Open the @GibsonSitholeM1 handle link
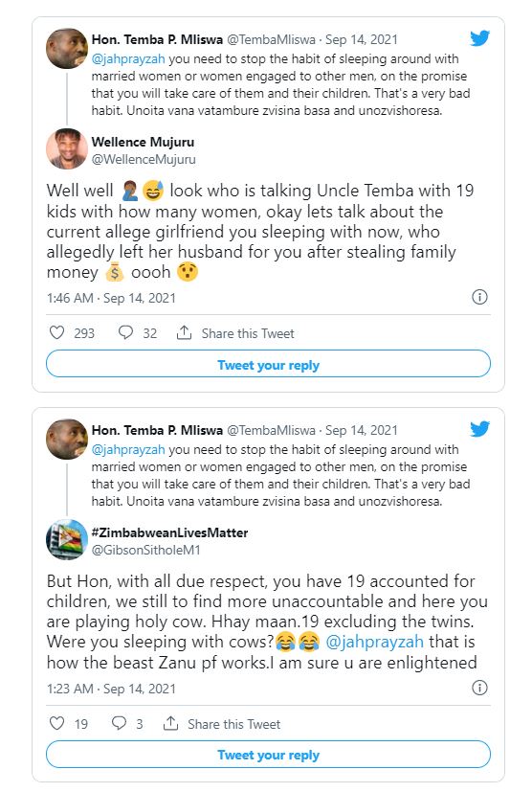The width and height of the screenshot is (532, 792). pos(145,550)
